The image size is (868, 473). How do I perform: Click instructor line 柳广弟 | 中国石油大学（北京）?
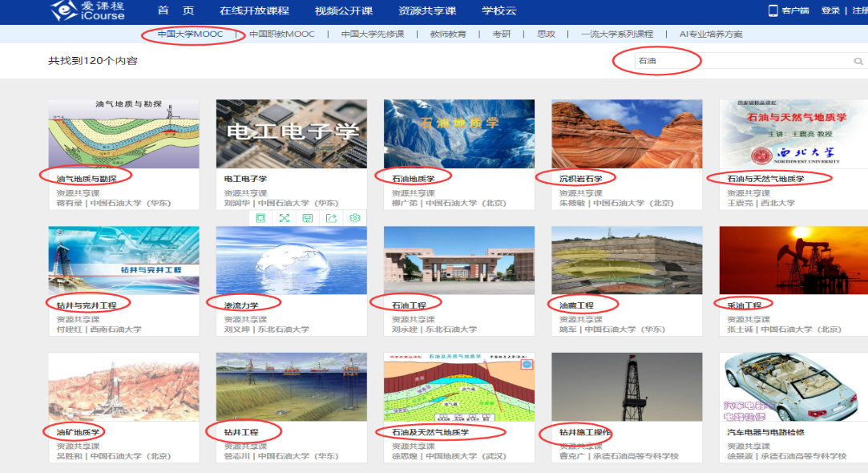point(449,204)
